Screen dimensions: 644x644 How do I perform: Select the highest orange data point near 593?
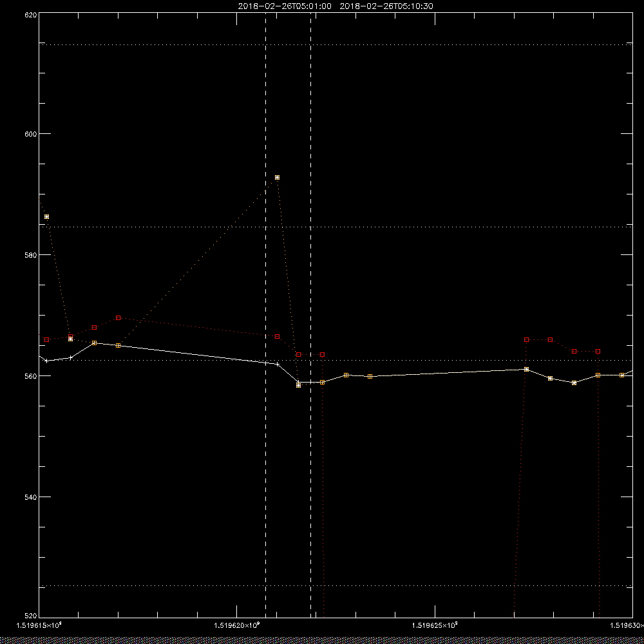pos(277,178)
